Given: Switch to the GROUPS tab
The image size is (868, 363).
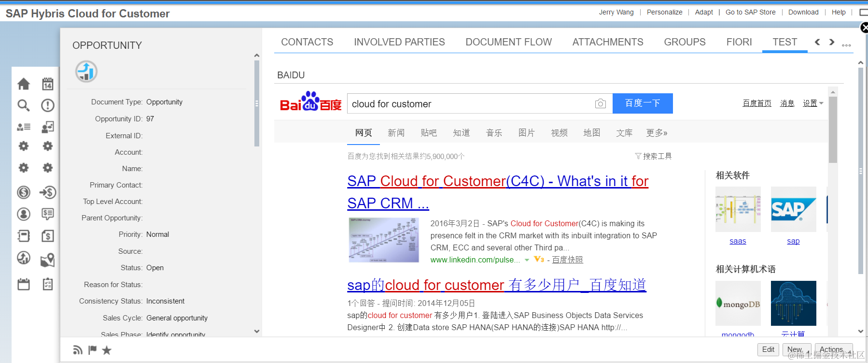Looking at the screenshot, I should pos(685,42).
